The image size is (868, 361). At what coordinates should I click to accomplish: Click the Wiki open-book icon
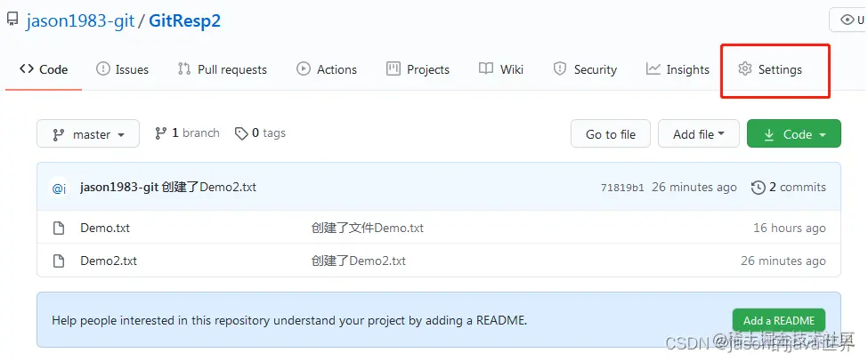(x=486, y=69)
